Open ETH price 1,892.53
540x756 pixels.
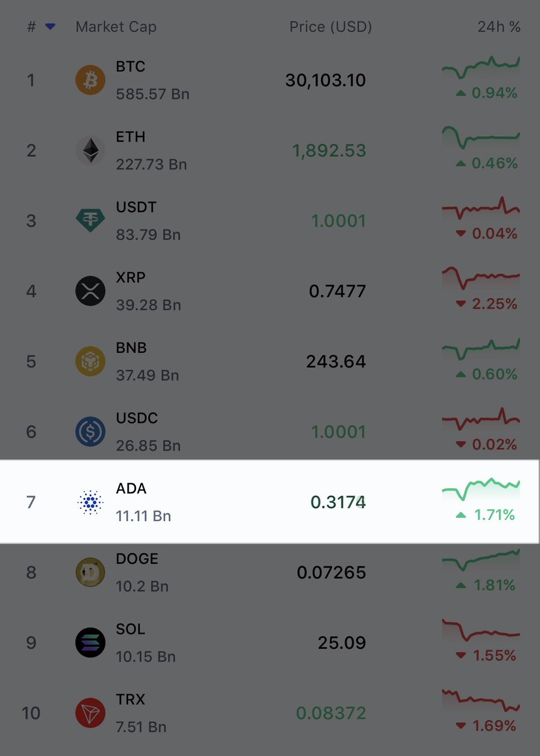coord(330,151)
